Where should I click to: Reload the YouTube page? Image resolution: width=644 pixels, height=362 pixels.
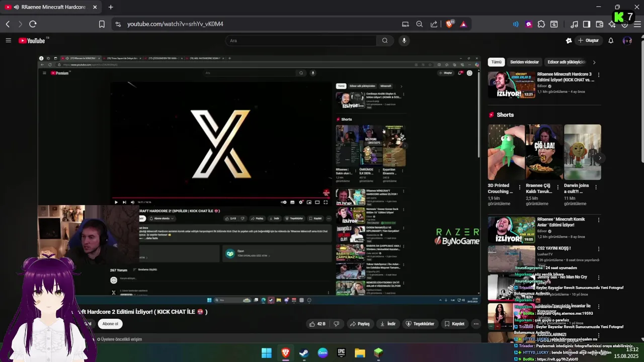33,24
